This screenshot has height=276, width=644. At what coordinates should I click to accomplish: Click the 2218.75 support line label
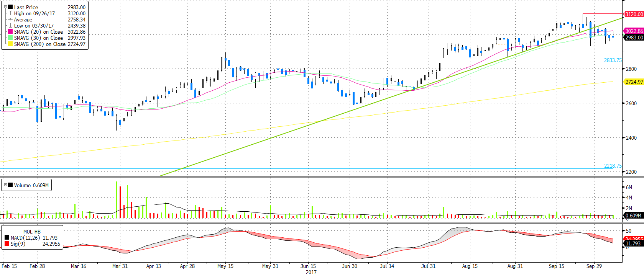(613, 166)
